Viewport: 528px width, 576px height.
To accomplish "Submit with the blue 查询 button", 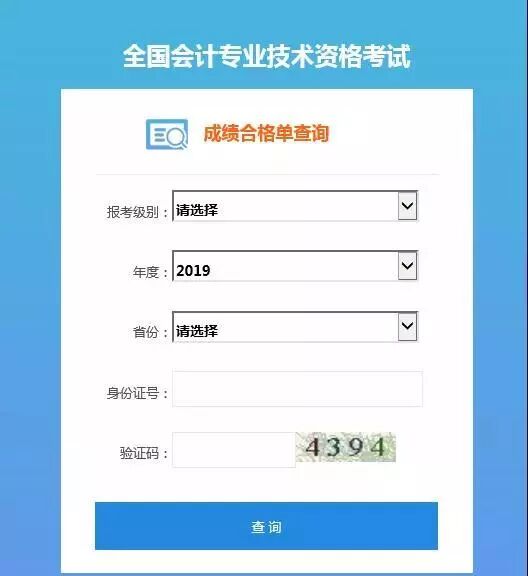I will tap(266, 526).
